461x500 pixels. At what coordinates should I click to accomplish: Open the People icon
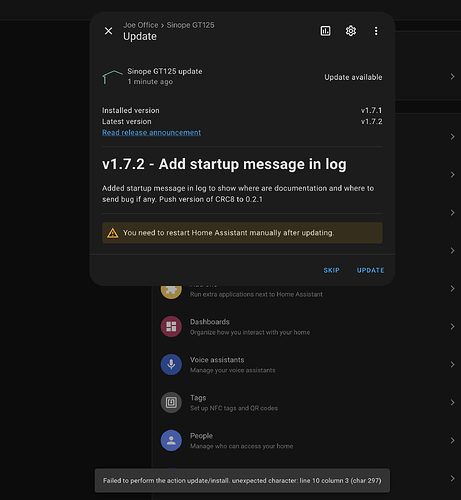(x=171, y=440)
